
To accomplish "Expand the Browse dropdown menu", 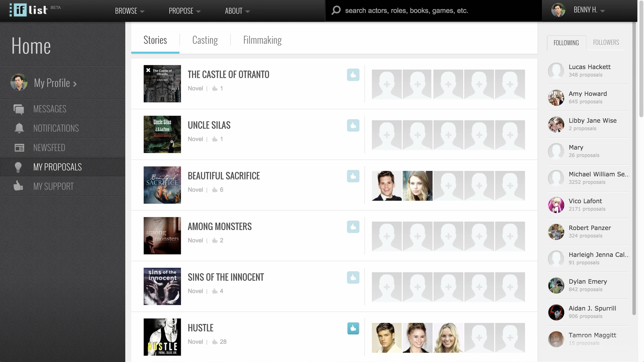I will (x=129, y=11).
